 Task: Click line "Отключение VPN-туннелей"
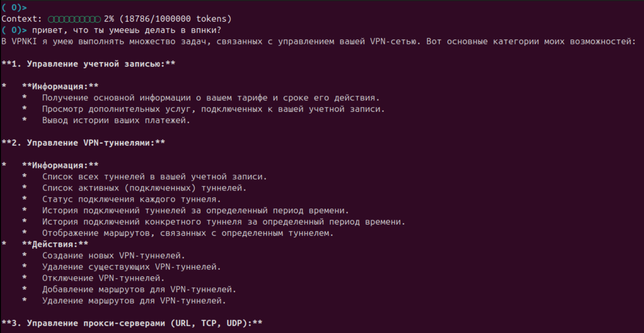coord(103,278)
